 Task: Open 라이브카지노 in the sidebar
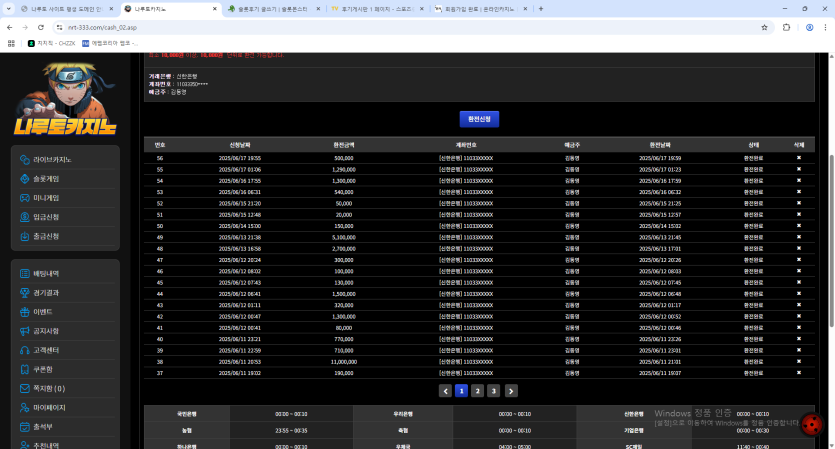point(52,160)
